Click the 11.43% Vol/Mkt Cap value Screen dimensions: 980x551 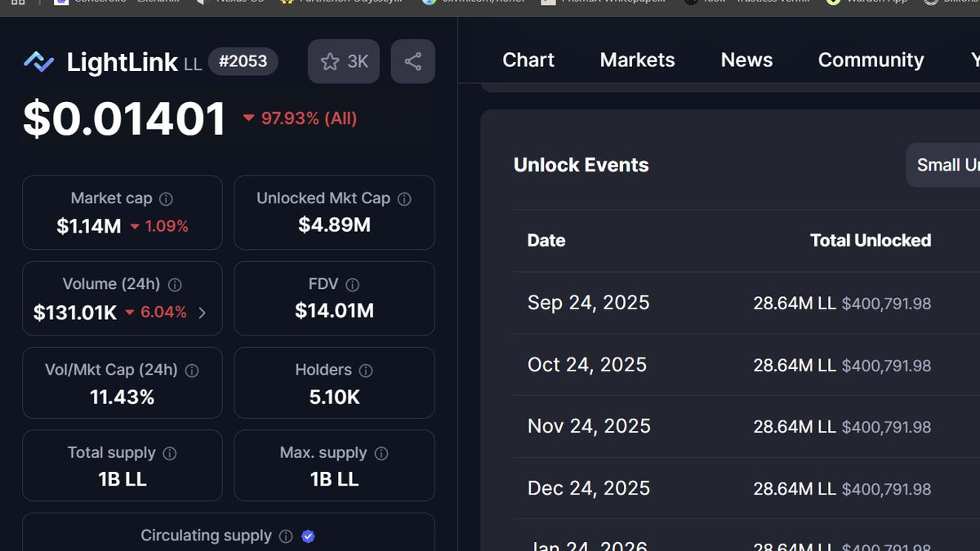click(x=122, y=398)
